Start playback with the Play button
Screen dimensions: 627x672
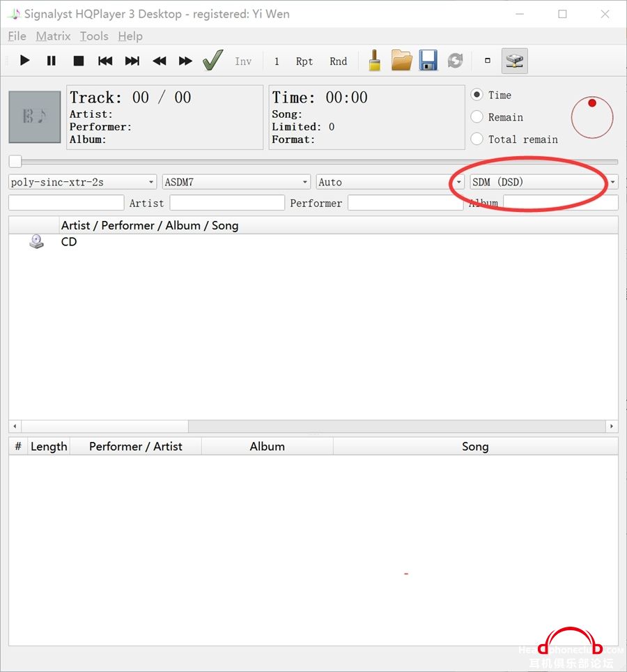(x=25, y=61)
